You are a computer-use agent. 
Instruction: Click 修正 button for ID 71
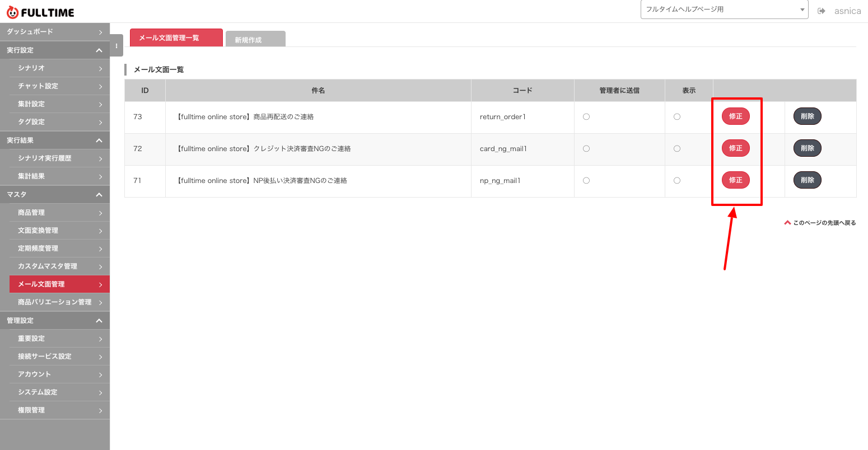coord(736,180)
